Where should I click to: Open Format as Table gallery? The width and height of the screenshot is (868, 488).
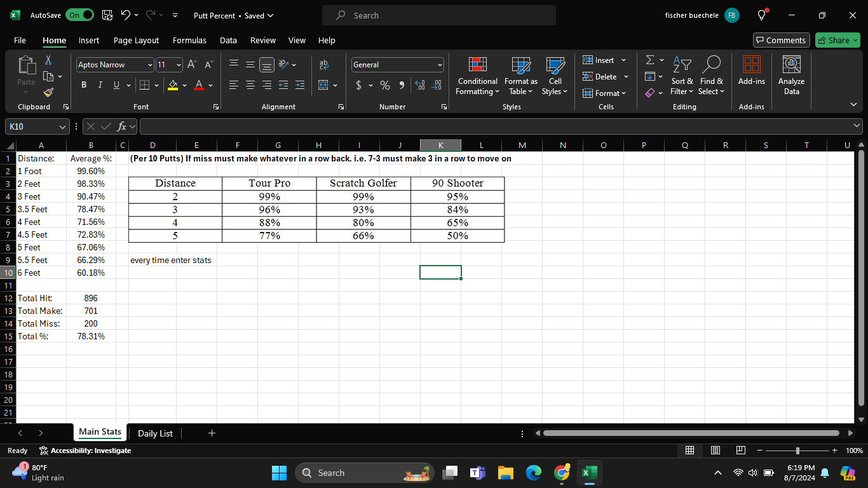[521, 76]
